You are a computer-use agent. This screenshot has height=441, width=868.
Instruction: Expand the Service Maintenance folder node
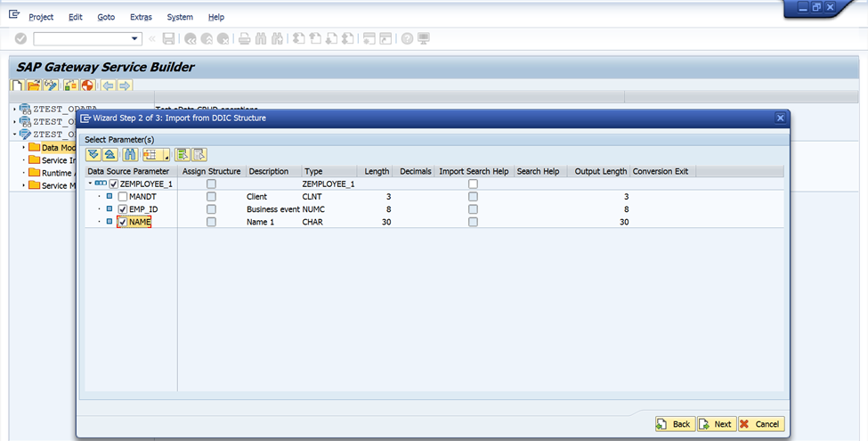click(24, 185)
